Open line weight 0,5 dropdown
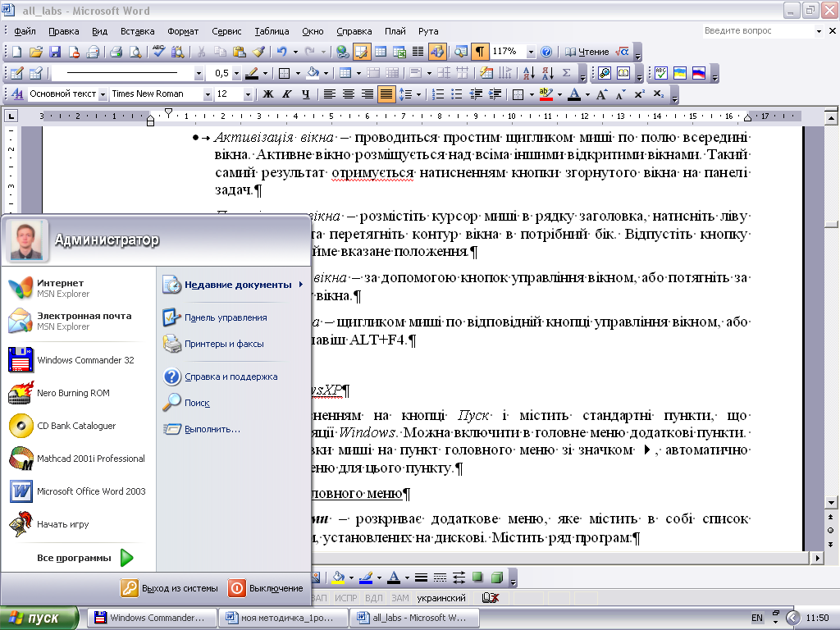840x630 pixels. [236, 73]
